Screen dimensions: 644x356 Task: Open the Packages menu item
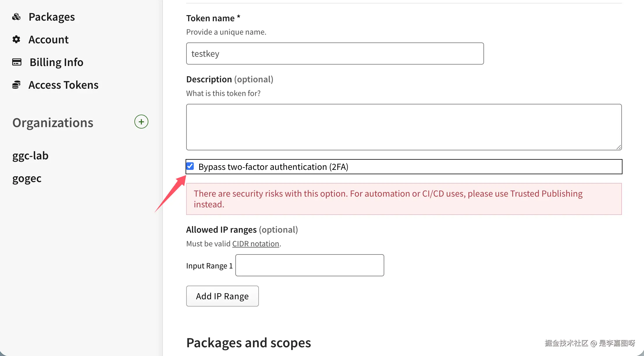pyautogui.click(x=51, y=17)
